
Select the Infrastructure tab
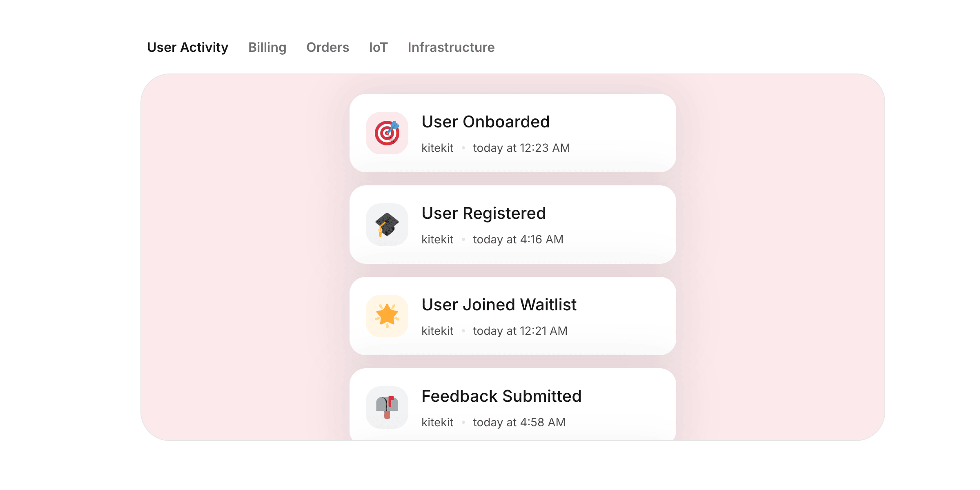pyautogui.click(x=451, y=47)
